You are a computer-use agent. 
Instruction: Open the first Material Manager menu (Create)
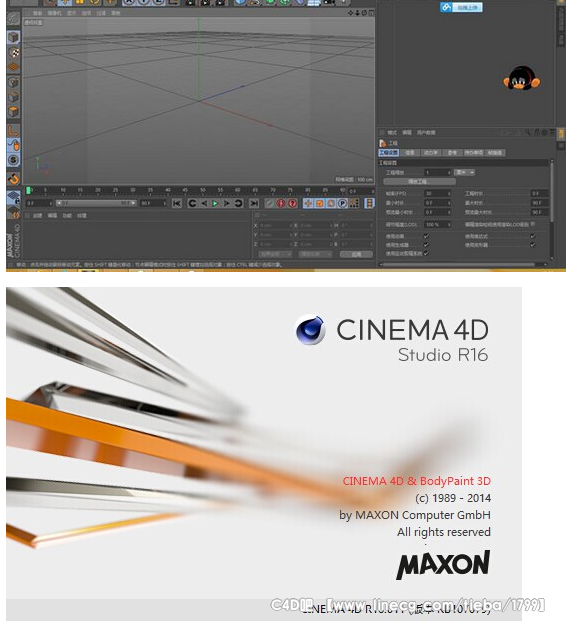pos(37,216)
